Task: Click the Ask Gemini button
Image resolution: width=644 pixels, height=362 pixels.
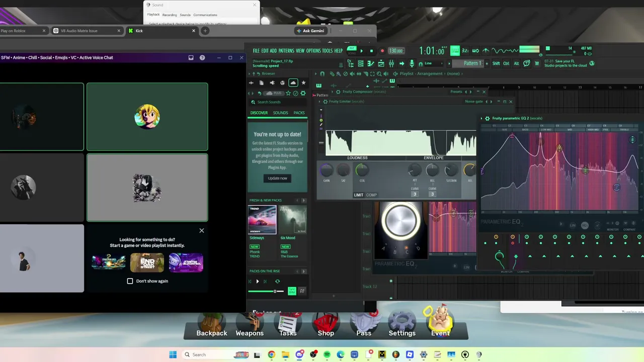Action: click(310, 31)
